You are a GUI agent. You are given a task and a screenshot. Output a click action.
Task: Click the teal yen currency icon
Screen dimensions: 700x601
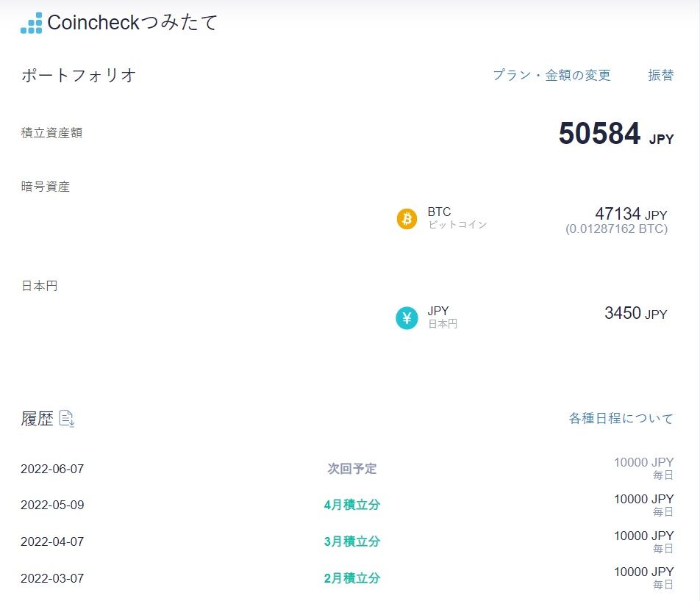[407, 317]
